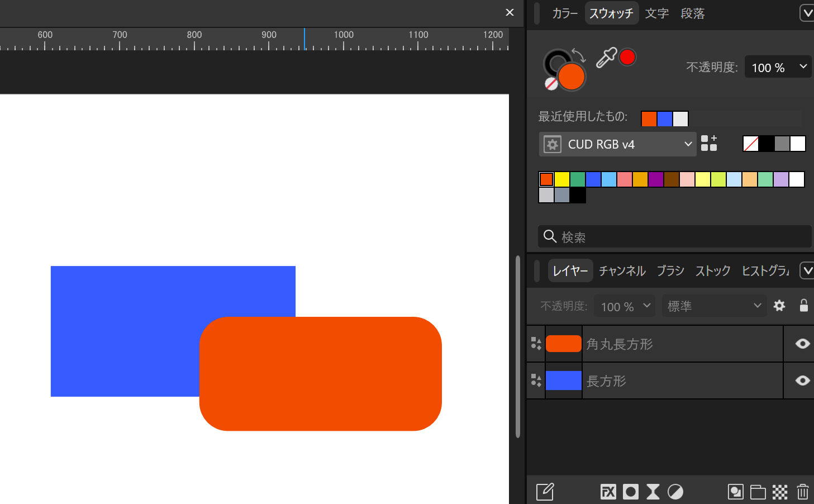Image resolution: width=814 pixels, height=504 pixels.
Task: Select recent blue color swatch
Action: [665, 119]
